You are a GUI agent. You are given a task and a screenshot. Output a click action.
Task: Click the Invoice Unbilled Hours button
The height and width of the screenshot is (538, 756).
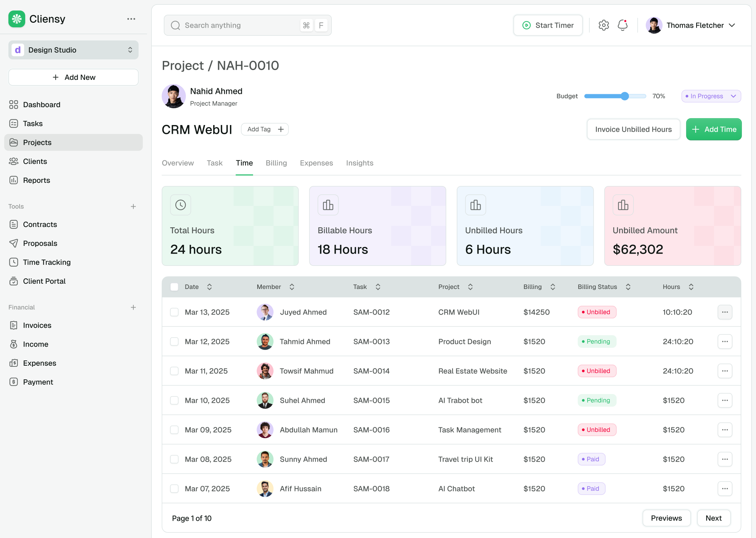click(x=633, y=129)
